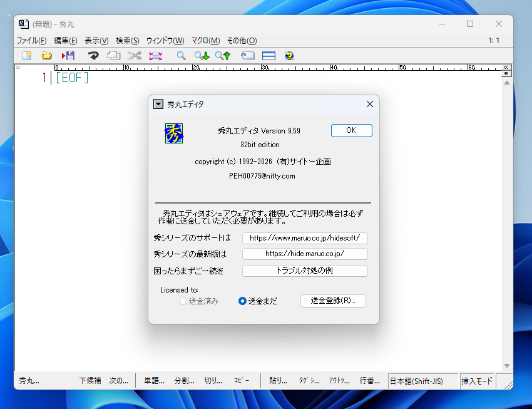
Task: Click the 秀丸... function key button
Action: pos(29,381)
